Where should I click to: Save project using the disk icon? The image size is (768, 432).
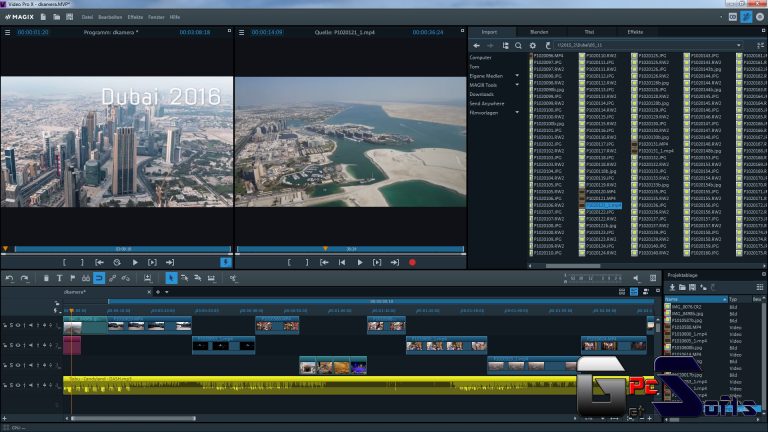70,17
